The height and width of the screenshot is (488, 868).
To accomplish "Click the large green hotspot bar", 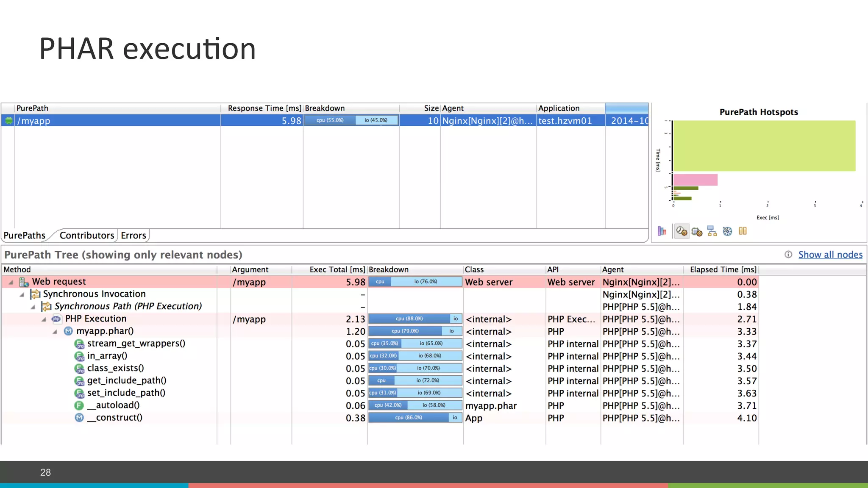I will pos(764,146).
